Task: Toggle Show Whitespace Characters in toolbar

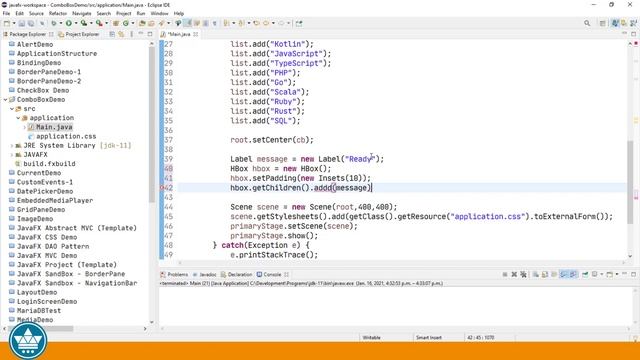Action: click(x=214, y=23)
